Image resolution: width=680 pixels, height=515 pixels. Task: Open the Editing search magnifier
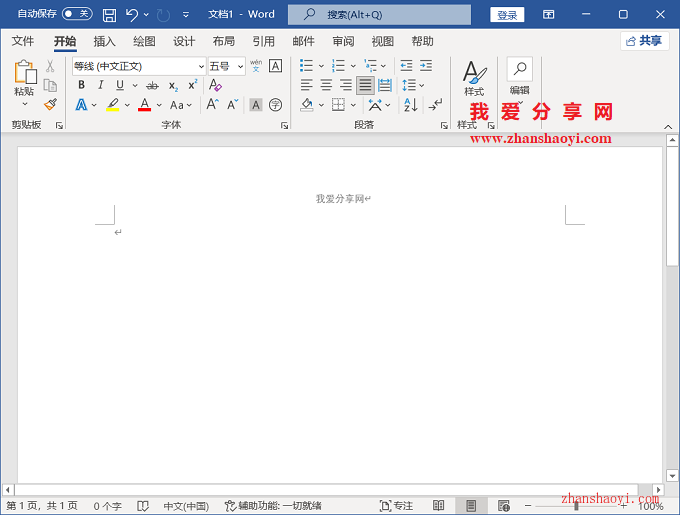(520, 69)
